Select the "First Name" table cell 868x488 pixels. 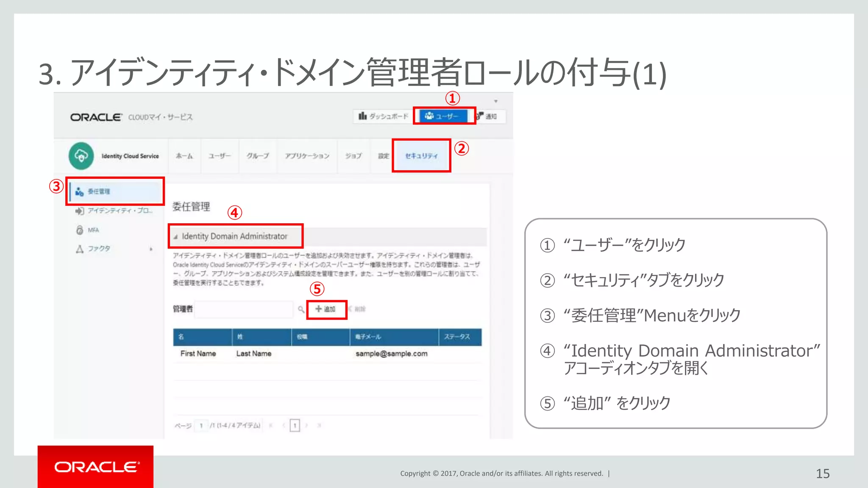pos(198,354)
